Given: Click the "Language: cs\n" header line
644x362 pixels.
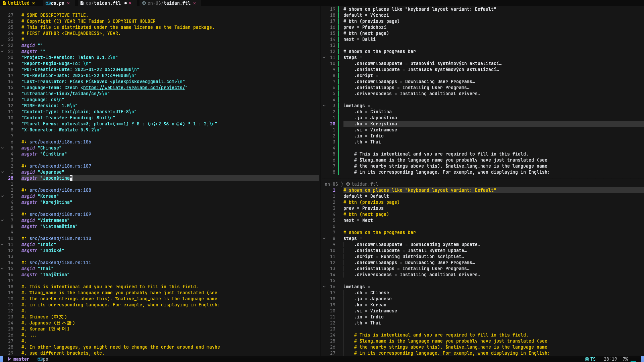Looking at the screenshot, I should [43, 100].
